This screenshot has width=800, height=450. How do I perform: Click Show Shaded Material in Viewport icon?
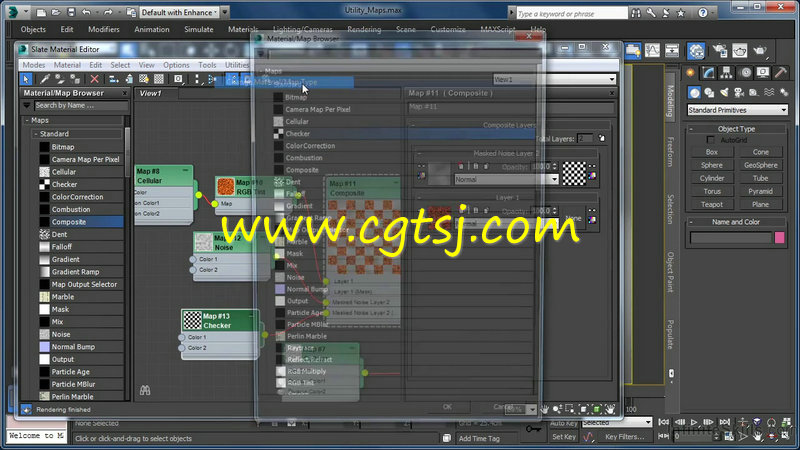(x=144, y=79)
